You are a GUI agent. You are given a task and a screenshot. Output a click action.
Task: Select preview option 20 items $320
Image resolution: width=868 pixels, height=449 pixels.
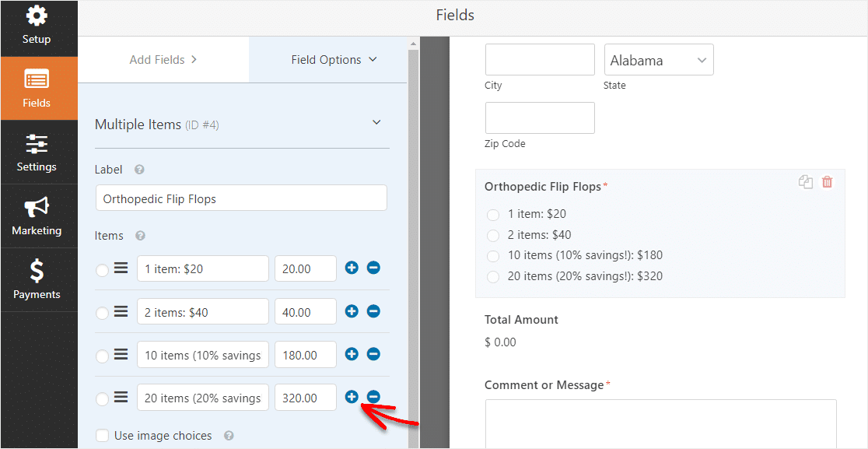pos(492,277)
